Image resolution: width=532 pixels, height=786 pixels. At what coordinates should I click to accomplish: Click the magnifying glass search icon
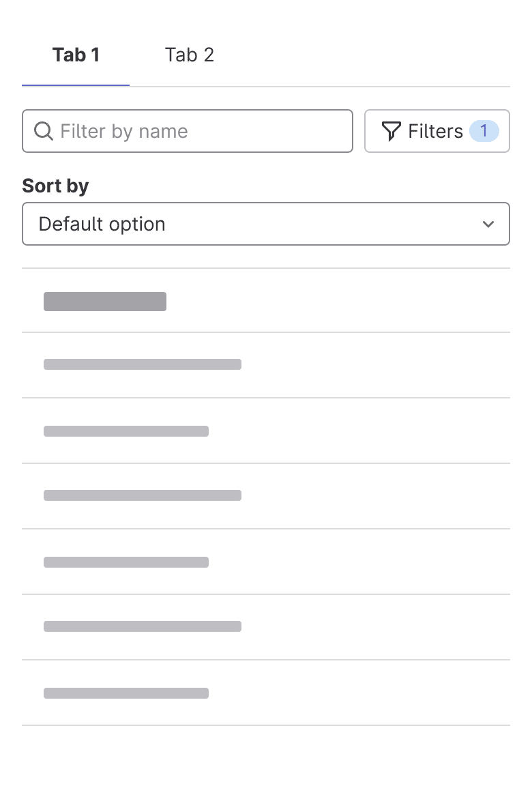tap(43, 131)
